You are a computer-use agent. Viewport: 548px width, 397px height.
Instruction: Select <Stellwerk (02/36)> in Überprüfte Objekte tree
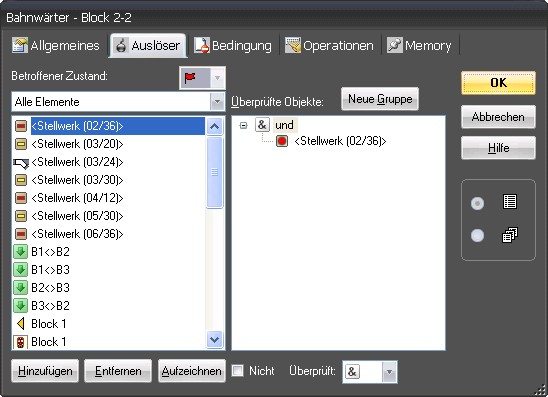340,141
